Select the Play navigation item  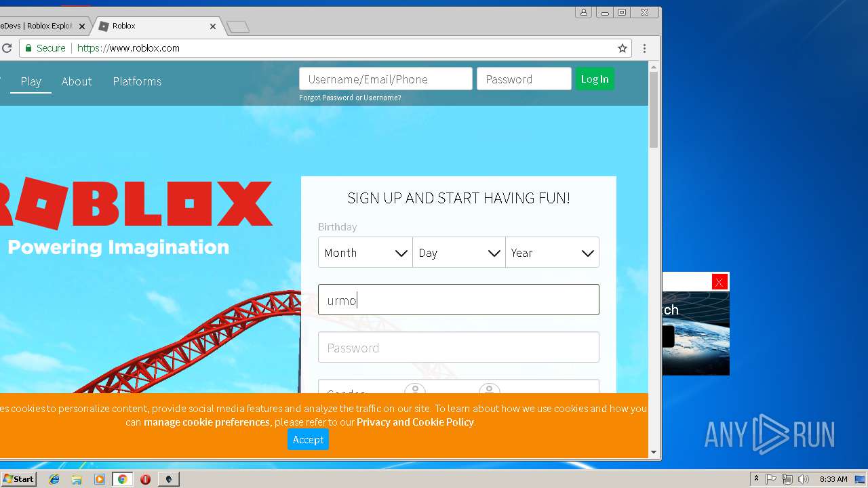tap(31, 81)
